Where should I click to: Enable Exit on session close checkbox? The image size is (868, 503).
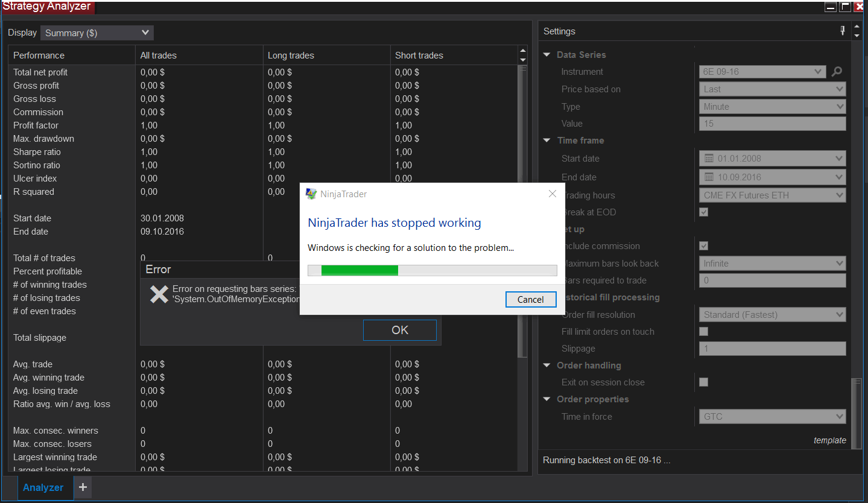pyautogui.click(x=703, y=382)
